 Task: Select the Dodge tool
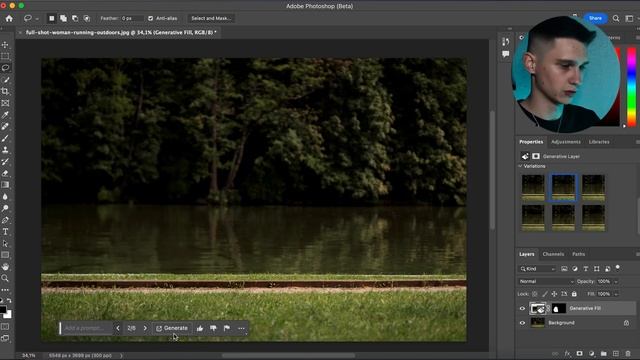5,209
